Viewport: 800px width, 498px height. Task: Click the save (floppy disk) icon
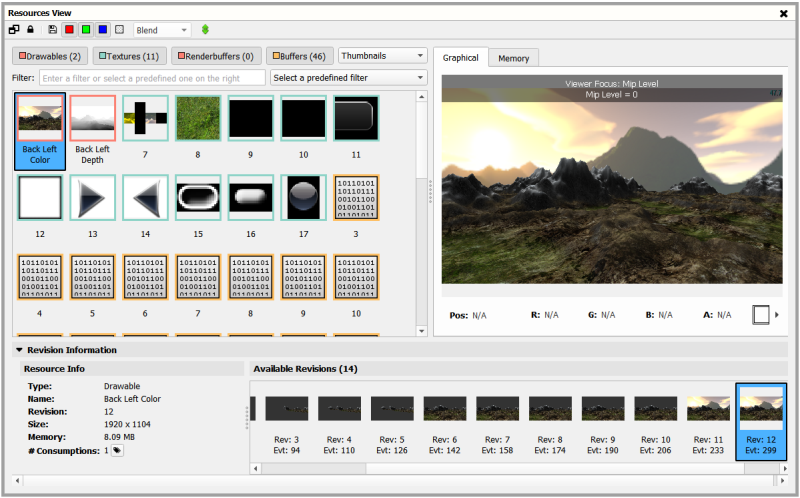52,30
